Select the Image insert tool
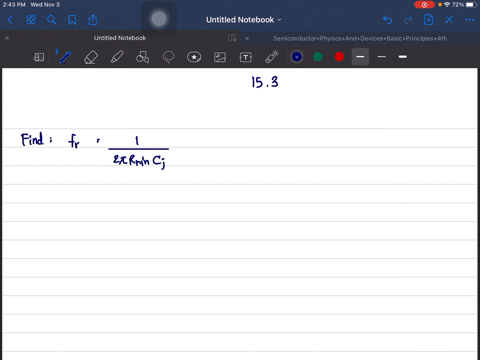Viewport: 480px width, 360px height. tap(220, 57)
